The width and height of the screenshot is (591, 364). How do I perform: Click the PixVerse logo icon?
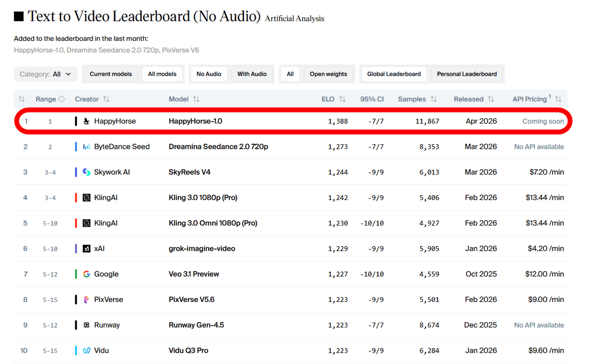tap(86, 299)
